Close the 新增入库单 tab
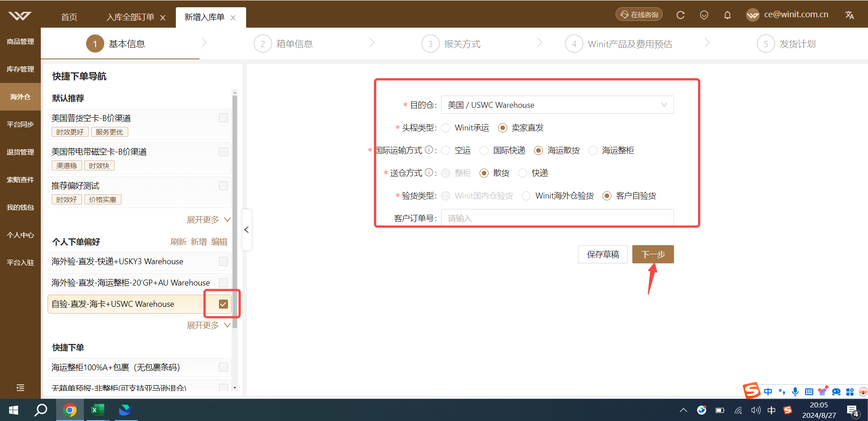Viewport: 868px width, 421px height. (233, 18)
